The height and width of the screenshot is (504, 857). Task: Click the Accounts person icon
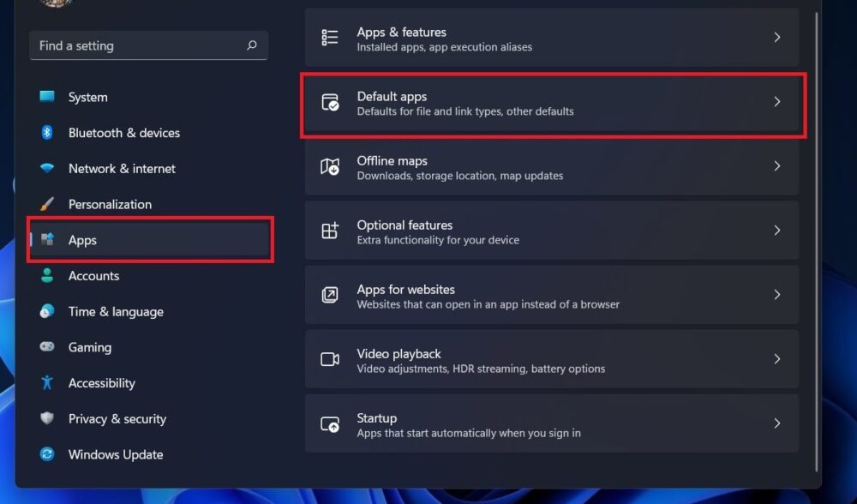tap(47, 275)
